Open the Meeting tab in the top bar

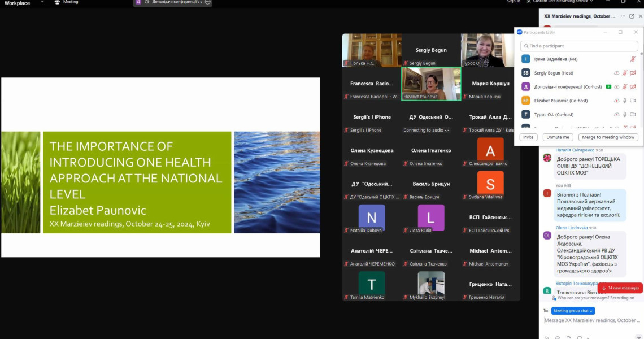[66, 2]
